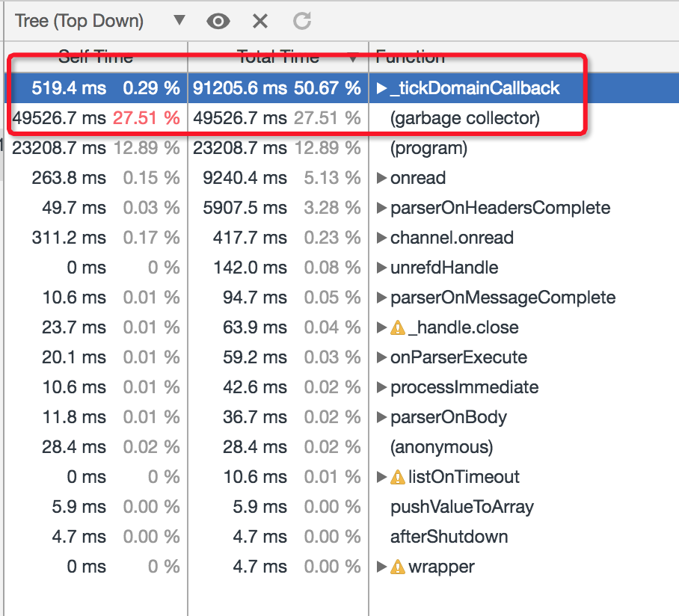The height and width of the screenshot is (616, 679).
Task: Click the focus selected function eye icon
Action: [218, 21]
